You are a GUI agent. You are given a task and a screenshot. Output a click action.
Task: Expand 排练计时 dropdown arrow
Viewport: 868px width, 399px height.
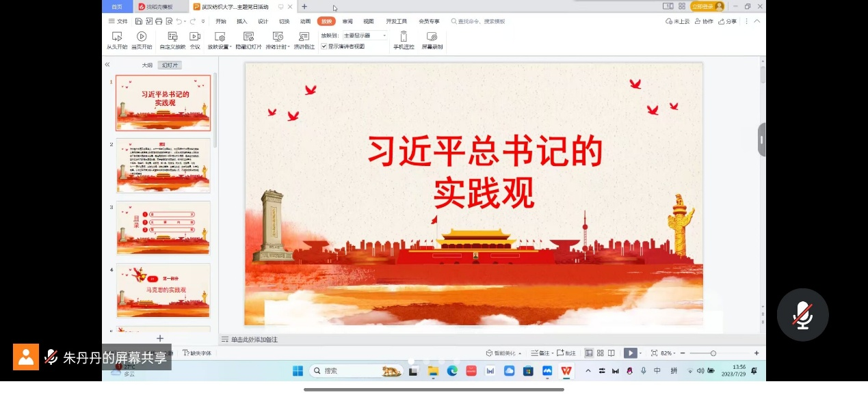[287, 47]
